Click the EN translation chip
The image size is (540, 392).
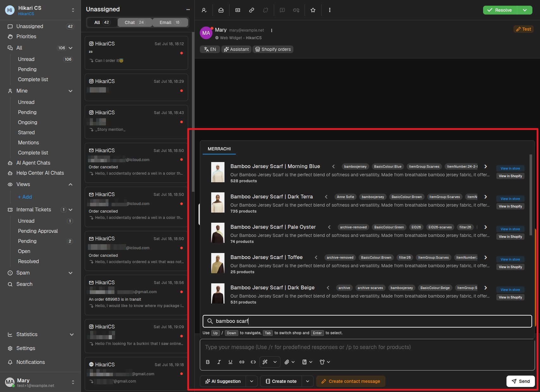point(210,49)
